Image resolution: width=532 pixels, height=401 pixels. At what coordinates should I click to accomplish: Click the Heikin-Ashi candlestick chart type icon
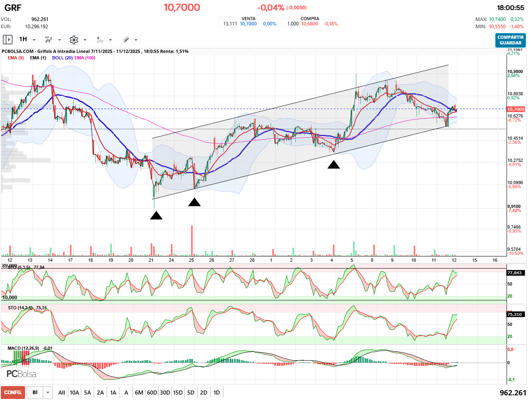48,40
